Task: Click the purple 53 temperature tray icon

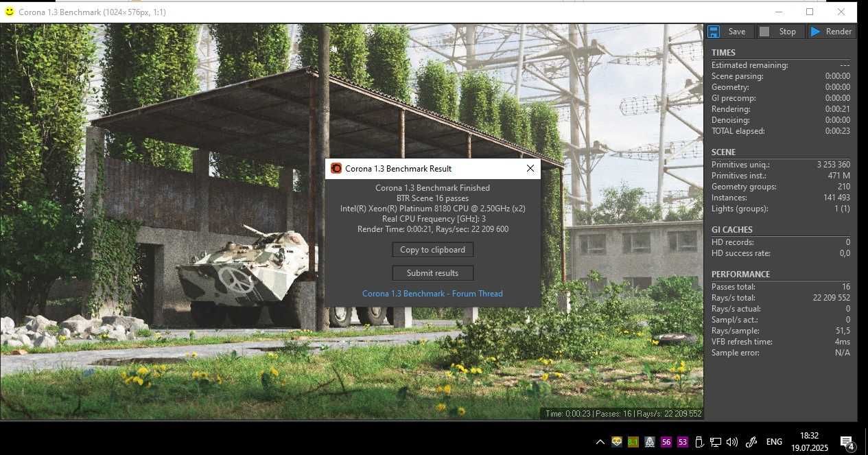Action: point(682,442)
